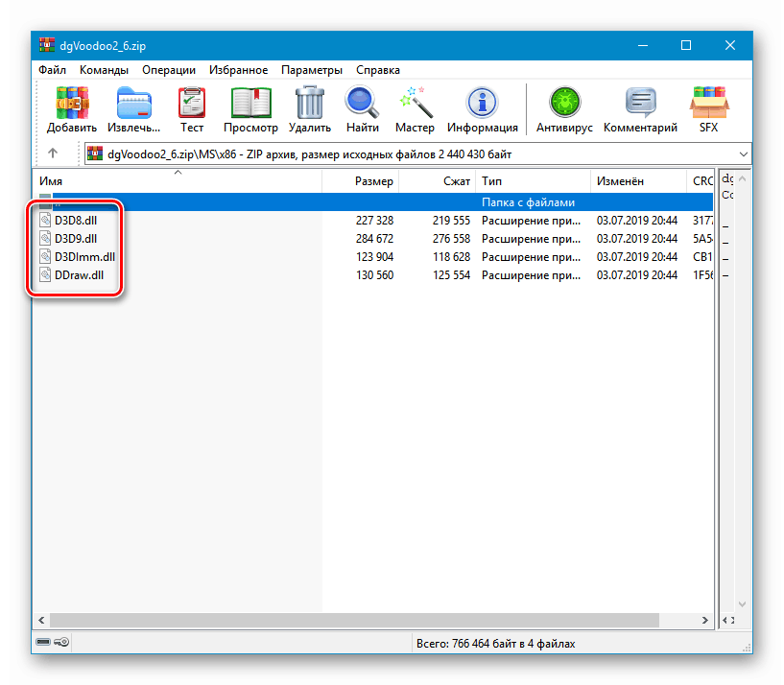Open the Операции menu
This screenshot has height=685, width=784.
[169, 70]
